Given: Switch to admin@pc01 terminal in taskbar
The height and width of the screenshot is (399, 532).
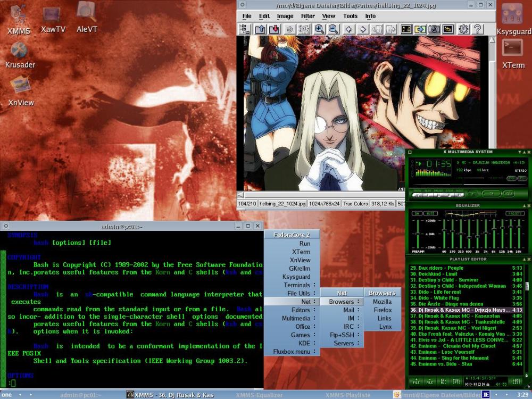Looking at the screenshot, I should 80,395.
